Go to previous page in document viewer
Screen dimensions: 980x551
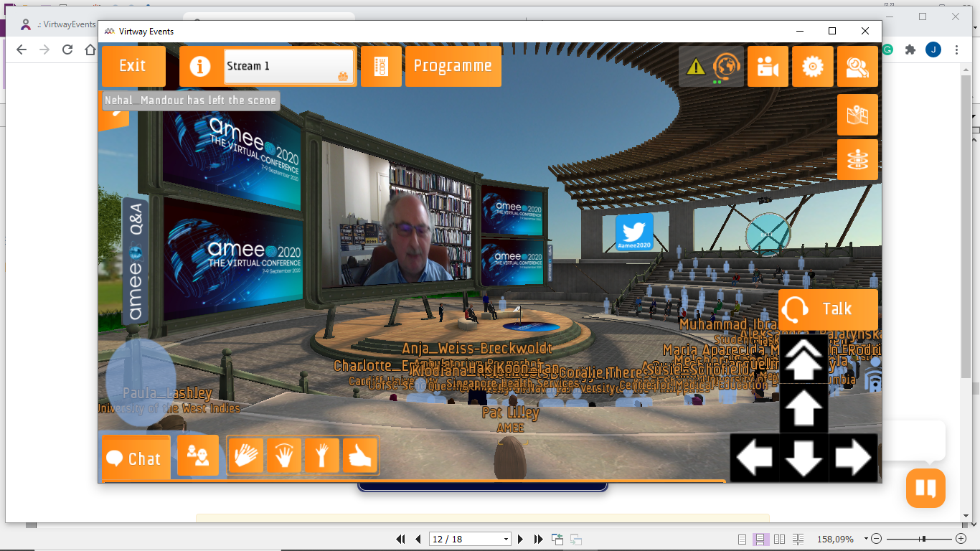click(418, 539)
